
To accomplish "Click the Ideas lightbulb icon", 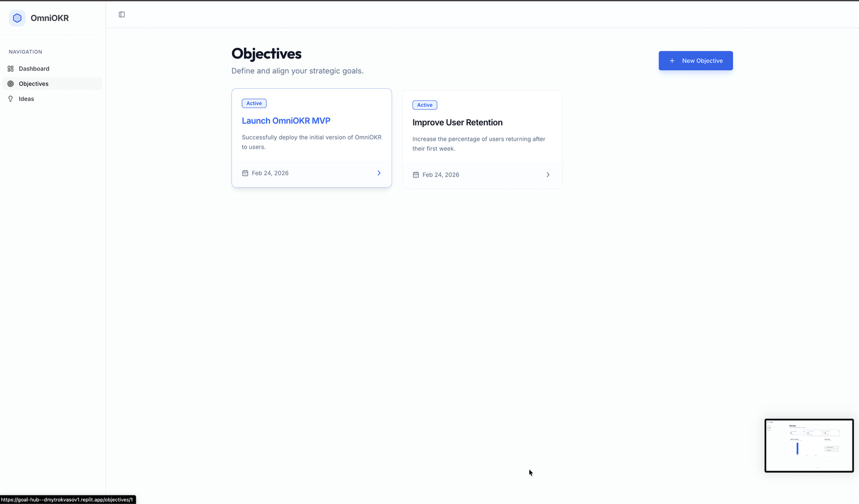I will (10, 98).
